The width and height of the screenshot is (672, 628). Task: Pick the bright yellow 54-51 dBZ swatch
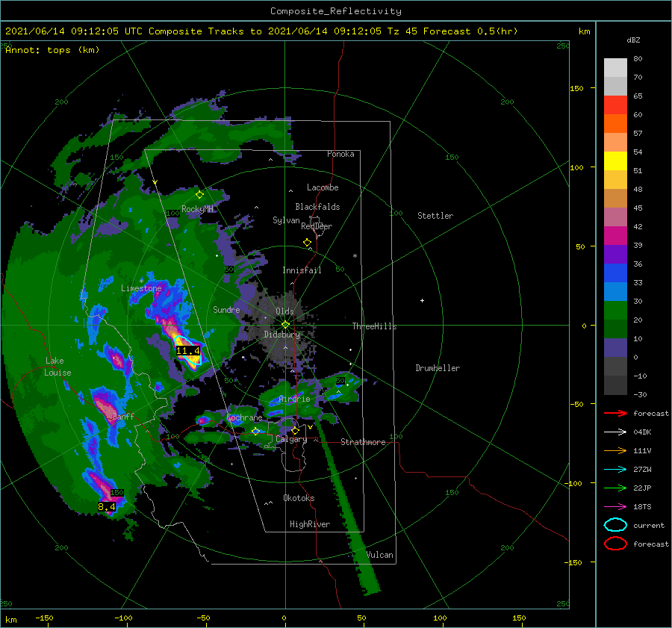tap(615, 161)
